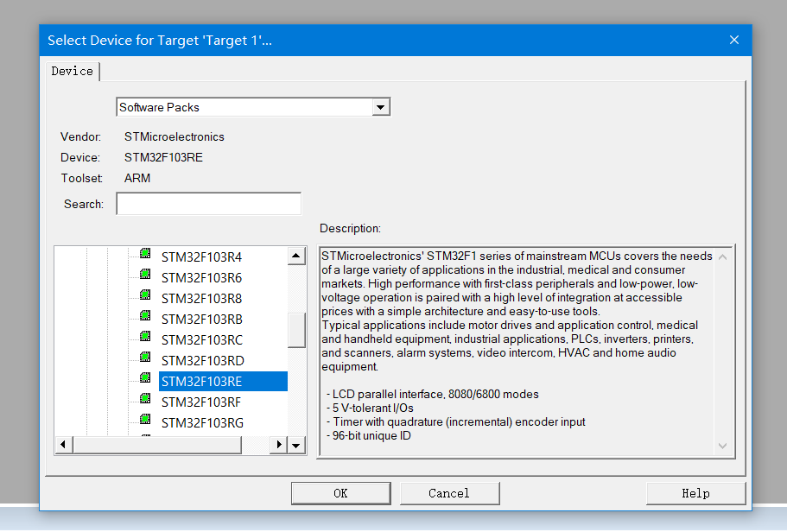The width and height of the screenshot is (787, 532).
Task: Click 'LCD parallel interface' description line
Action: (433, 394)
